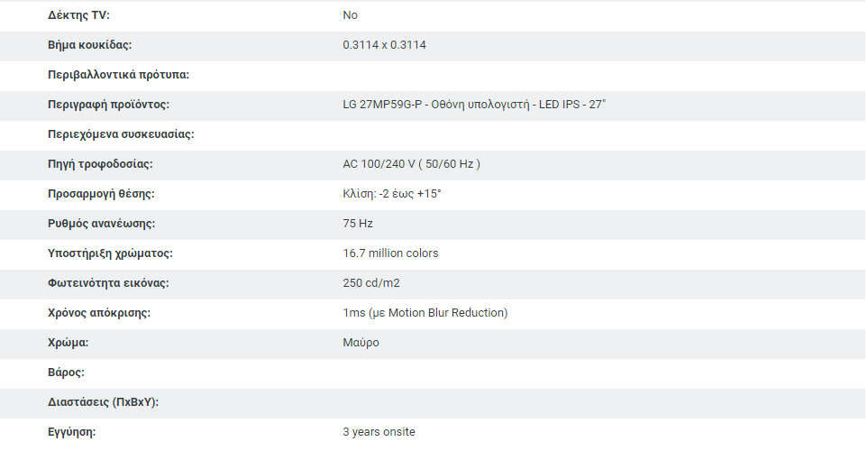
Task: Click the Ρυθμός ανανέωσης label
Action: pos(101,224)
